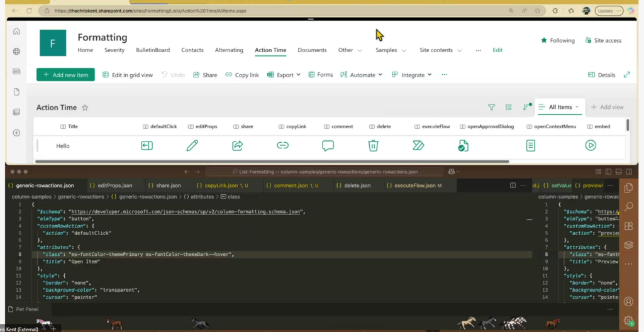The width and height of the screenshot is (644, 332).
Task: Click the defaultClick icon in Hello row
Action: point(147,145)
